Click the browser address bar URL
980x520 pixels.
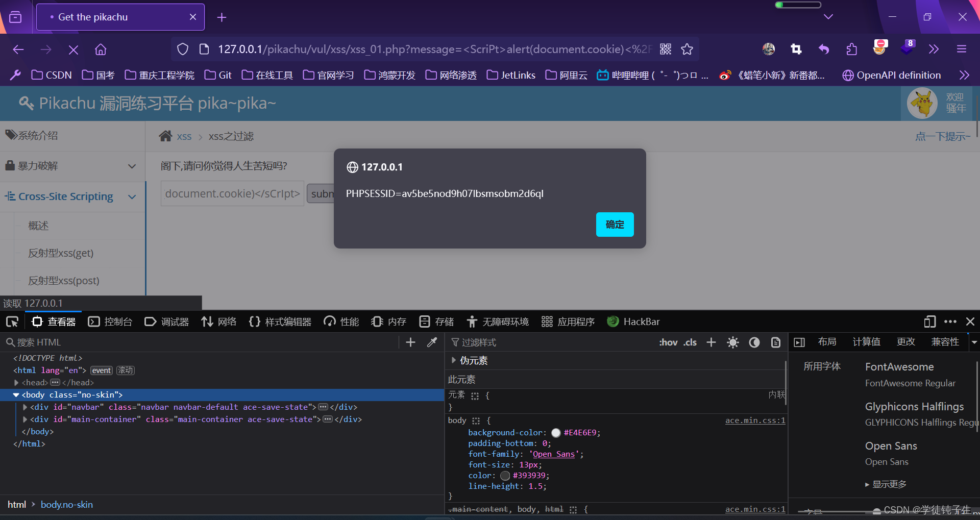click(x=435, y=49)
